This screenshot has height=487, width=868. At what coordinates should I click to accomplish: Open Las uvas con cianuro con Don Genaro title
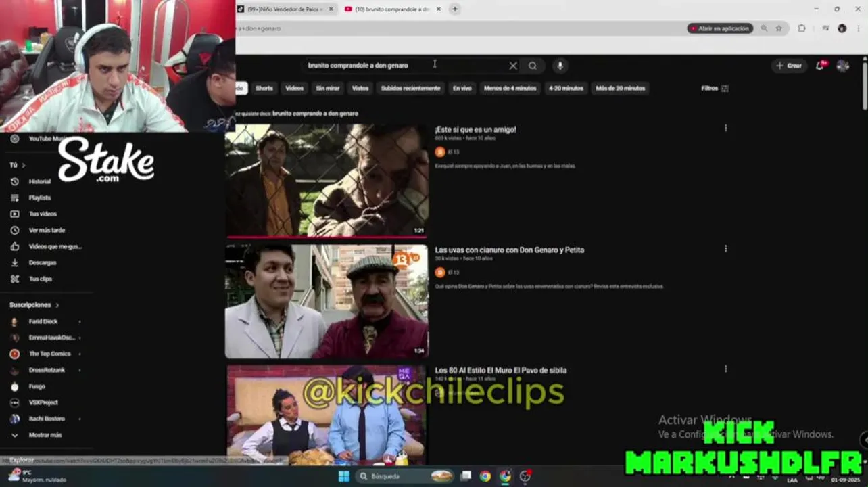click(x=509, y=250)
